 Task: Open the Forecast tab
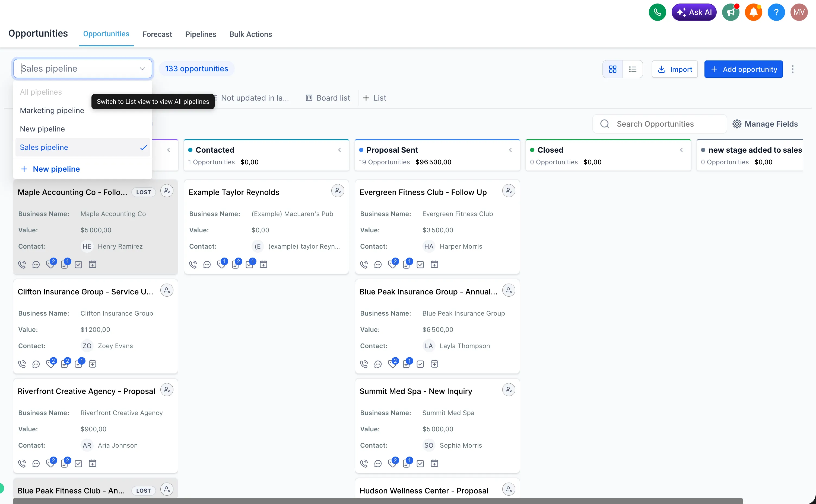157,34
